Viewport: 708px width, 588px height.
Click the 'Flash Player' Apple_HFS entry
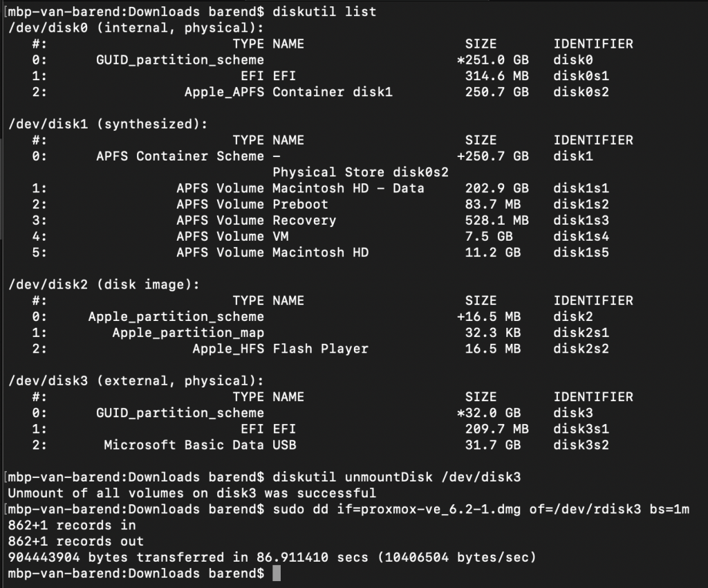[281, 349]
